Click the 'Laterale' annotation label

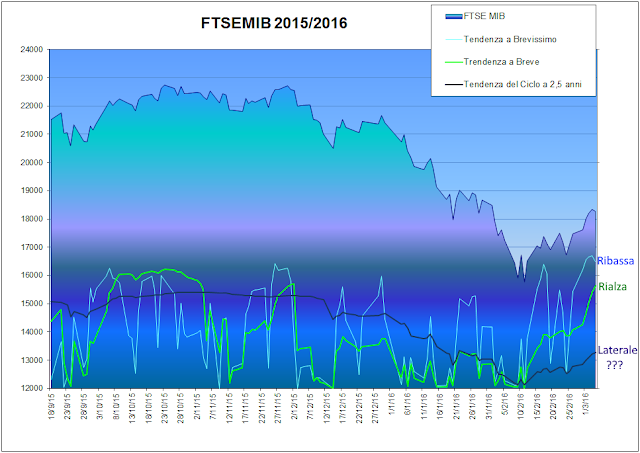click(x=617, y=350)
